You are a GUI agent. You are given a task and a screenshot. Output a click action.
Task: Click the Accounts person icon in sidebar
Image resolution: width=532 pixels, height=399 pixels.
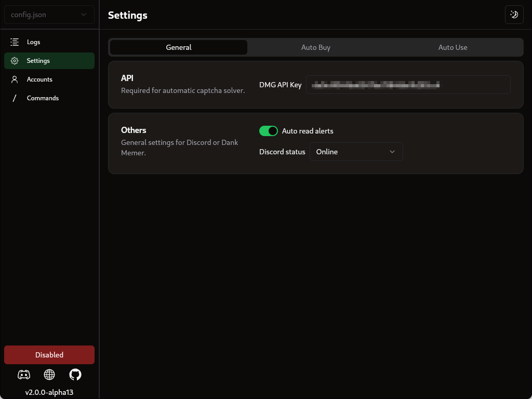tap(14, 79)
